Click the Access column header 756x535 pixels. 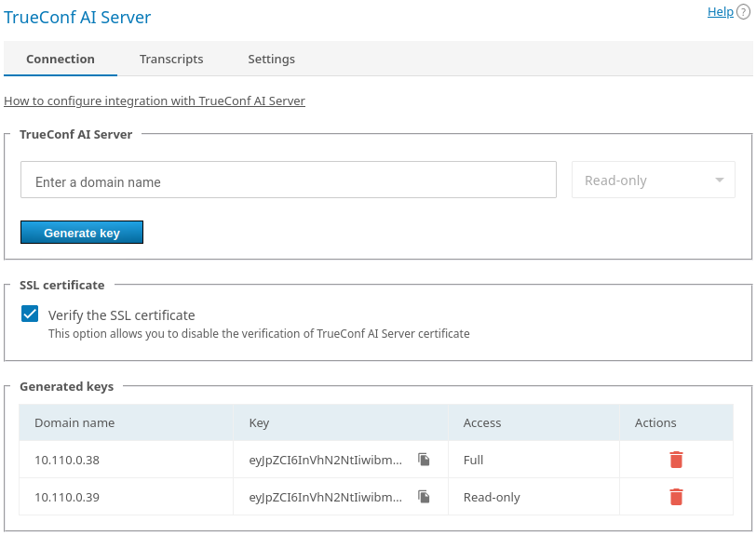pos(482,422)
